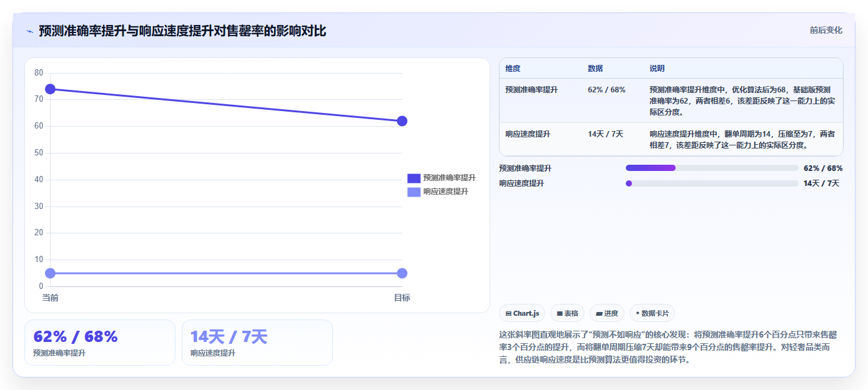Click the sparkle icon in 数据卡片 tag
Viewport: 868px width, 390px height.
point(637,313)
